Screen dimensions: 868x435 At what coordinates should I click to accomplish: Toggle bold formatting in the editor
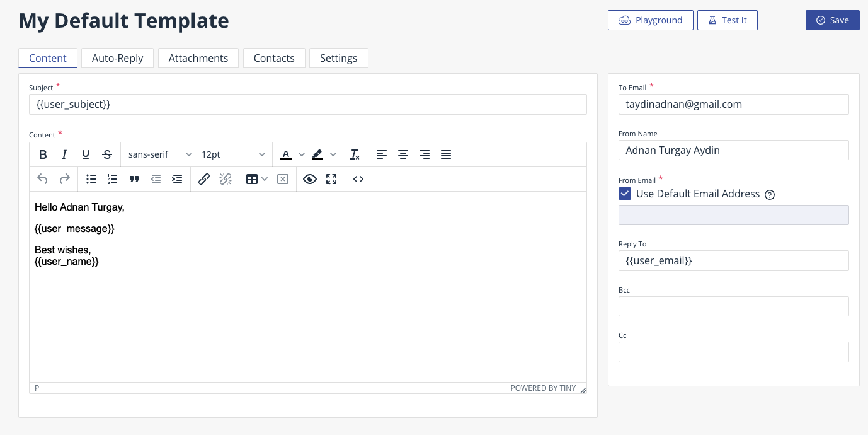[x=43, y=154]
